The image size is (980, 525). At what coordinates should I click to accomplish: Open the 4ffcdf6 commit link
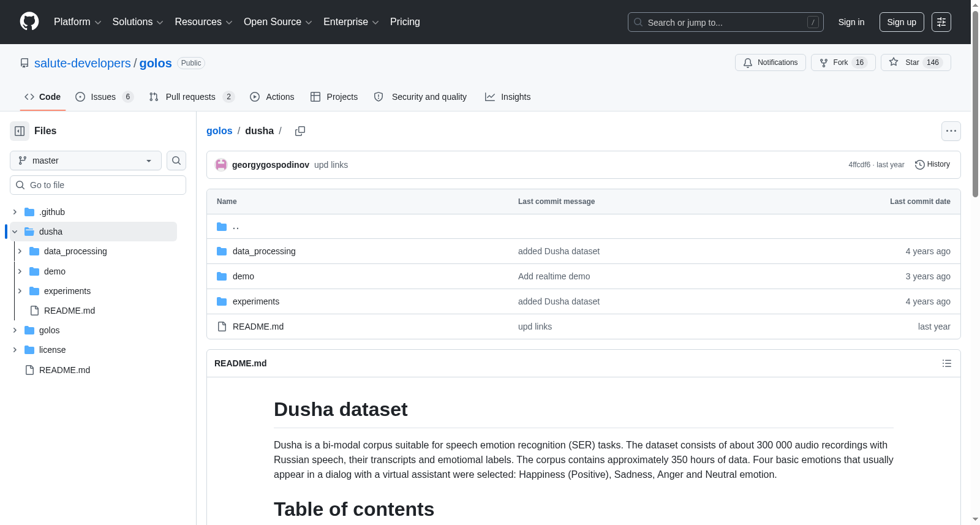[x=859, y=165]
